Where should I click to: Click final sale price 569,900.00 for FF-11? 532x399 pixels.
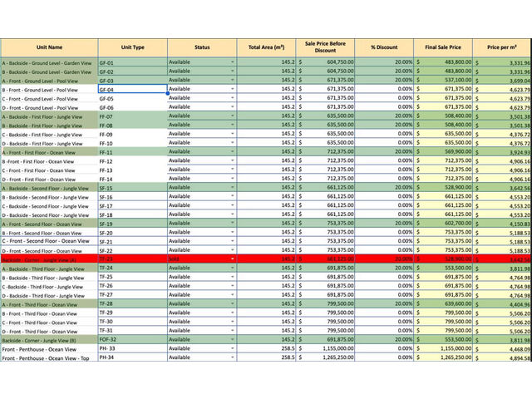pyautogui.click(x=443, y=151)
